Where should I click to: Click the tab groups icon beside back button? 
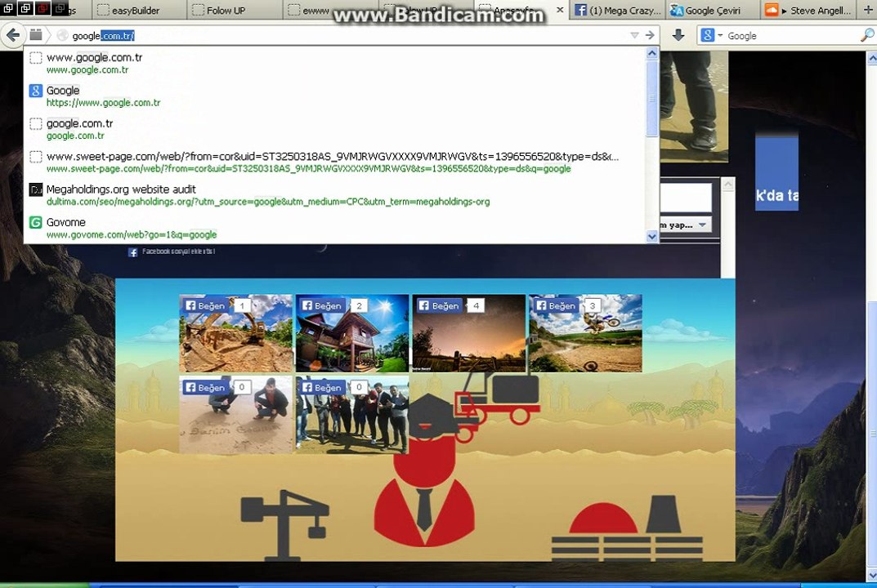[x=36, y=34]
